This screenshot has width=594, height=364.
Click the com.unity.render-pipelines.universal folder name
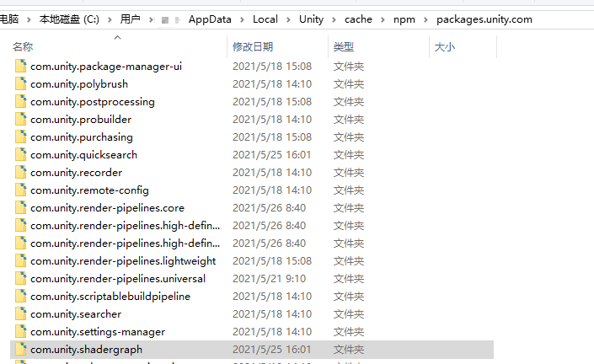[118, 279]
